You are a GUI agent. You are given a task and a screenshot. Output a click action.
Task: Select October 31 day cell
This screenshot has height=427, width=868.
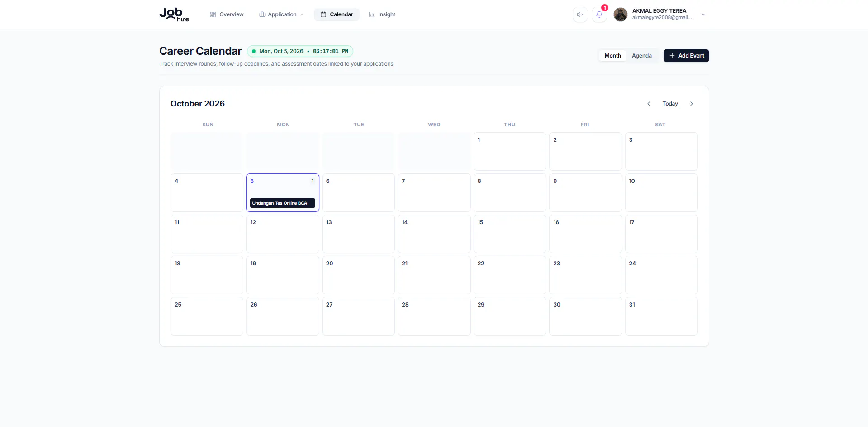[661, 316]
